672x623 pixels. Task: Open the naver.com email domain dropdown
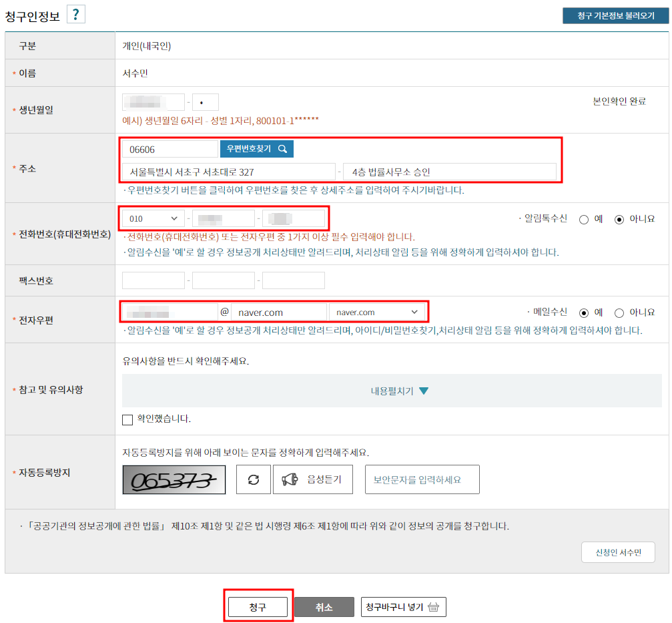point(377,312)
